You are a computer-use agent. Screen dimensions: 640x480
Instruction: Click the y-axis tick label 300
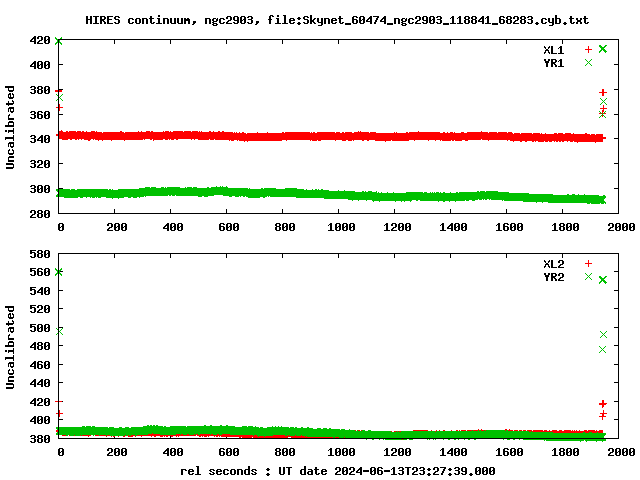[x=40, y=189]
